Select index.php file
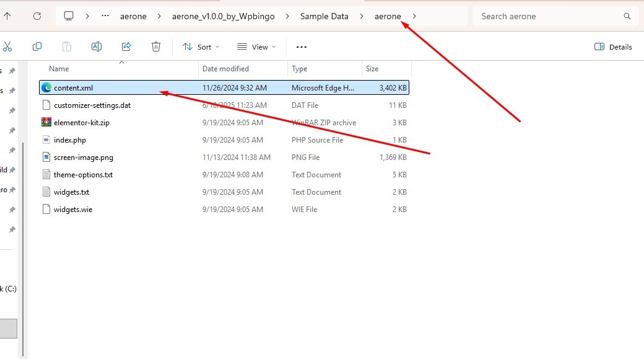The width and height of the screenshot is (644, 359). [x=224, y=140]
